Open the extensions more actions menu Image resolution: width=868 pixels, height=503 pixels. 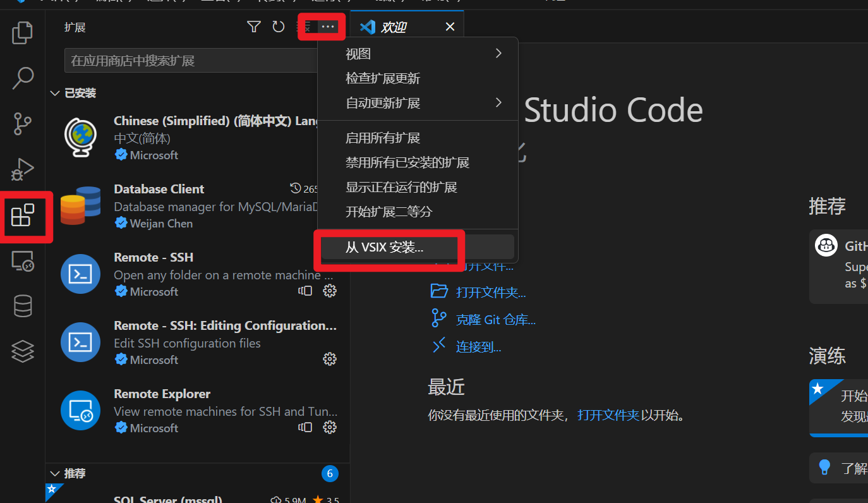tap(327, 27)
